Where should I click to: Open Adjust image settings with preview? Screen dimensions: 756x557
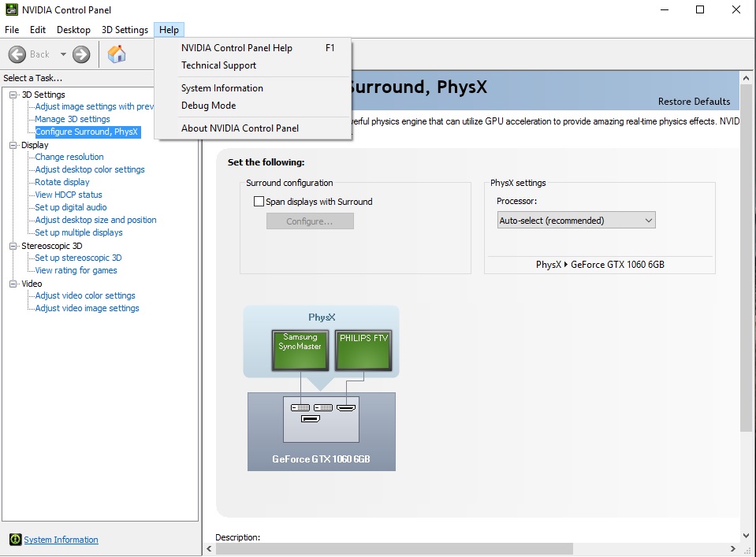[94, 106]
